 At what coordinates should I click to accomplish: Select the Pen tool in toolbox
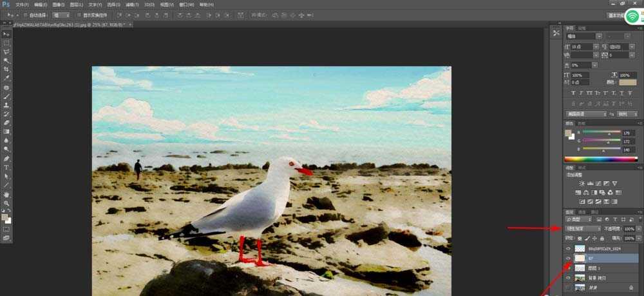[6, 159]
